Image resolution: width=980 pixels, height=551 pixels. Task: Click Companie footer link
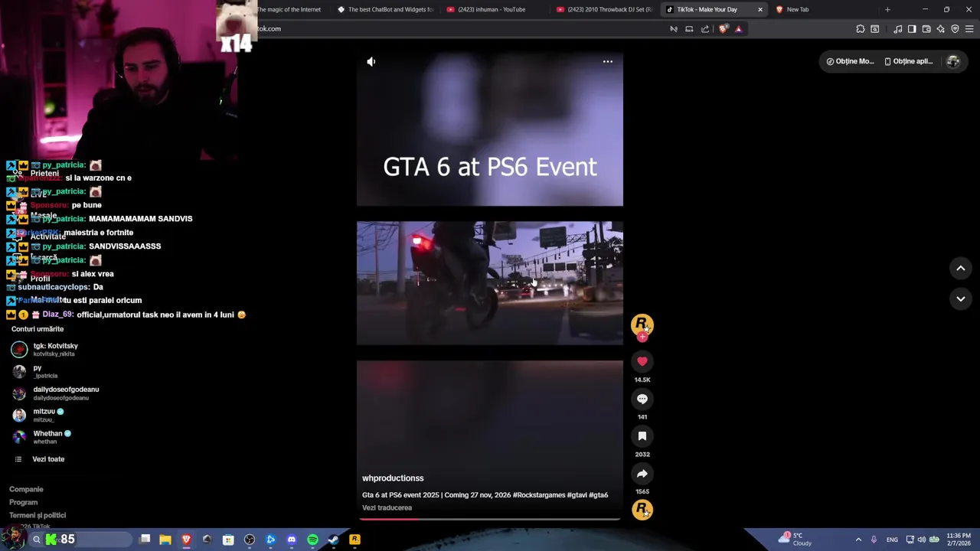click(x=26, y=489)
